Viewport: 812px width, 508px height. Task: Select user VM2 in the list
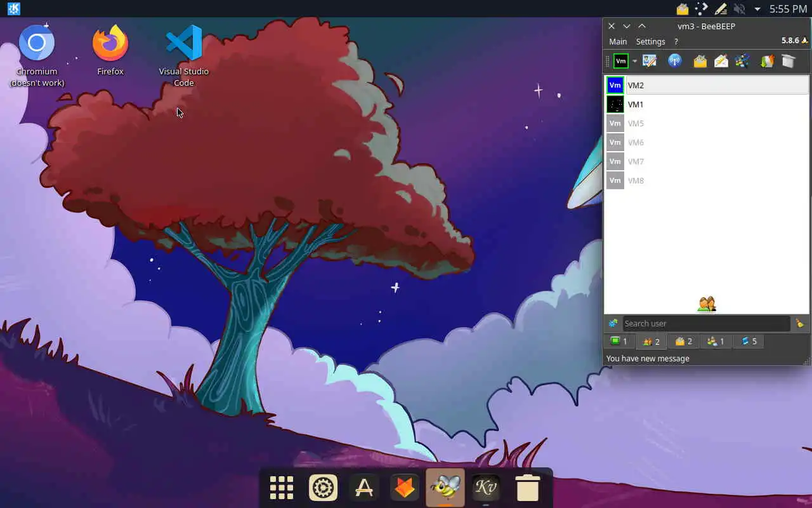(x=707, y=85)
